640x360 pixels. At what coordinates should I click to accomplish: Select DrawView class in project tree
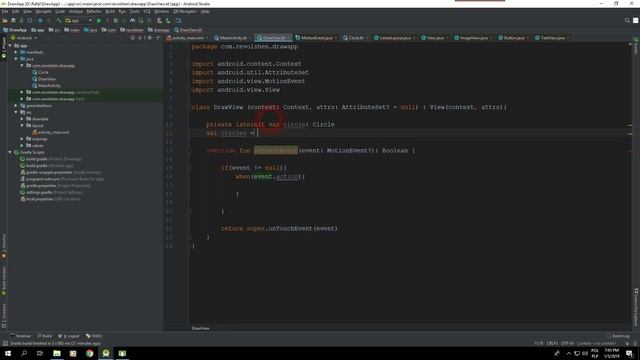click(47, 79)
